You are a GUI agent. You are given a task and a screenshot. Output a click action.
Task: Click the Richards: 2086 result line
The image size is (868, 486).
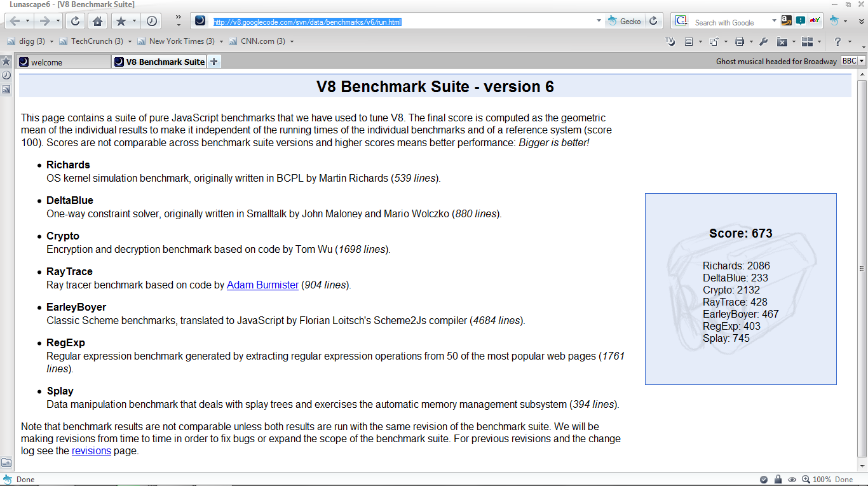tap(736, 266)
